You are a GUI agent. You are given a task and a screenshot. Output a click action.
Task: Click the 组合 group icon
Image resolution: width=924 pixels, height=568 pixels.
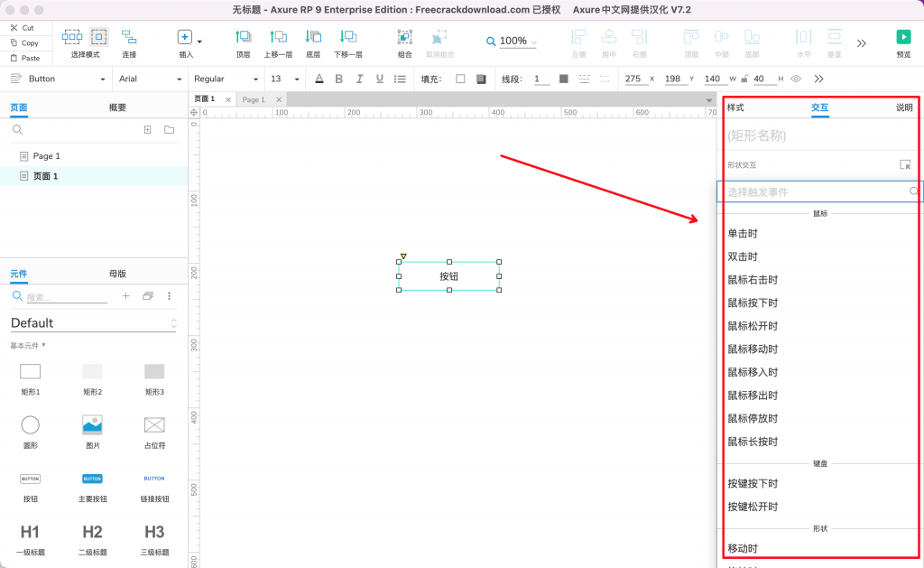[x=405, y=38]
